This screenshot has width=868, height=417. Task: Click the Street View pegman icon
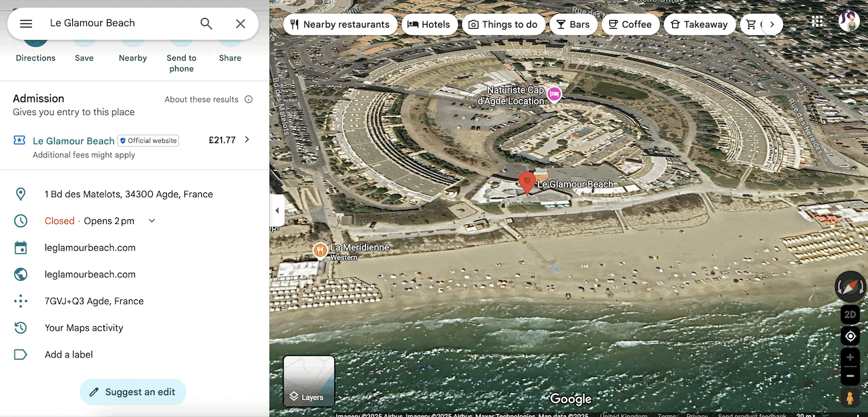click(850, 398)
